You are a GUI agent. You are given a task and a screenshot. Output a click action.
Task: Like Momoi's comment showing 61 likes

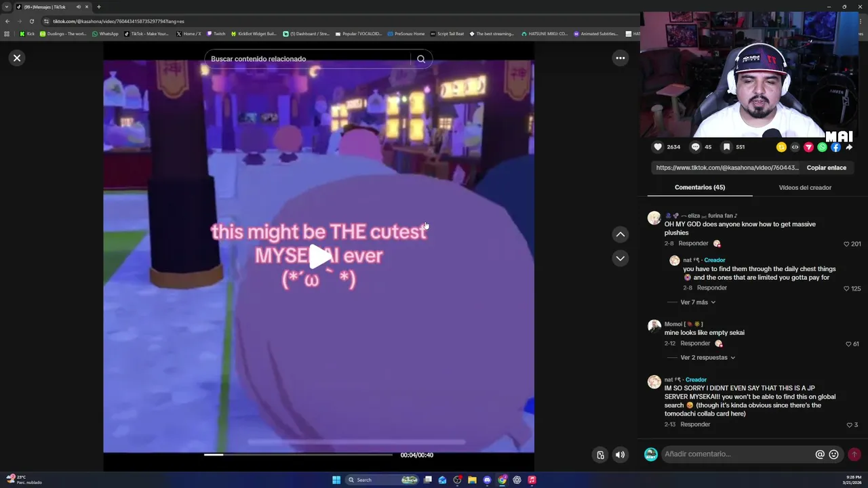(x=848, y=344)
